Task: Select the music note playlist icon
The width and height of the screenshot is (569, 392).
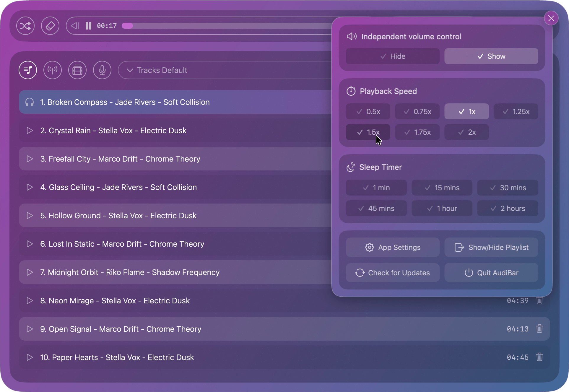Action: (27, 70)
